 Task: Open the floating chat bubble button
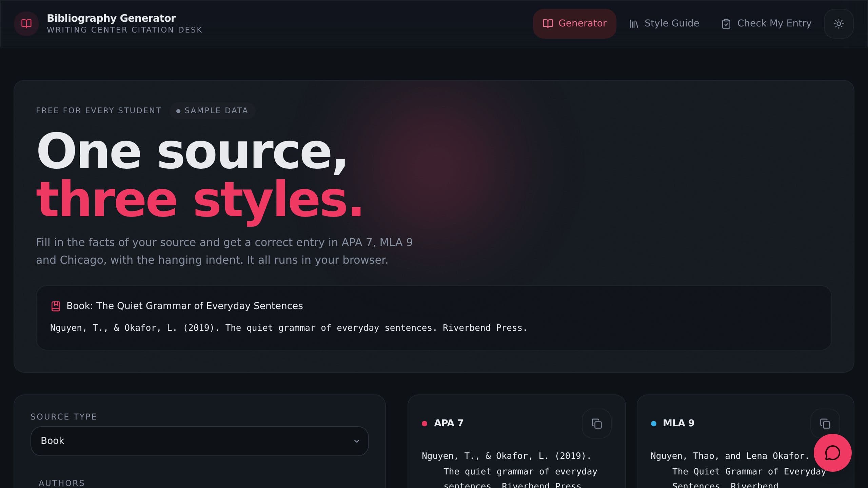(832, 453)
